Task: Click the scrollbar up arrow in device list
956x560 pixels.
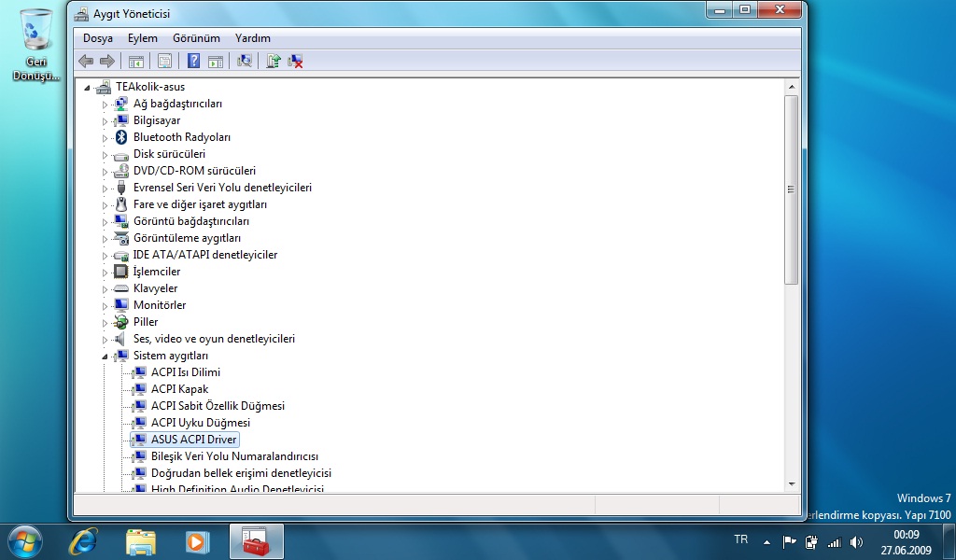Action: click(792, 87)
